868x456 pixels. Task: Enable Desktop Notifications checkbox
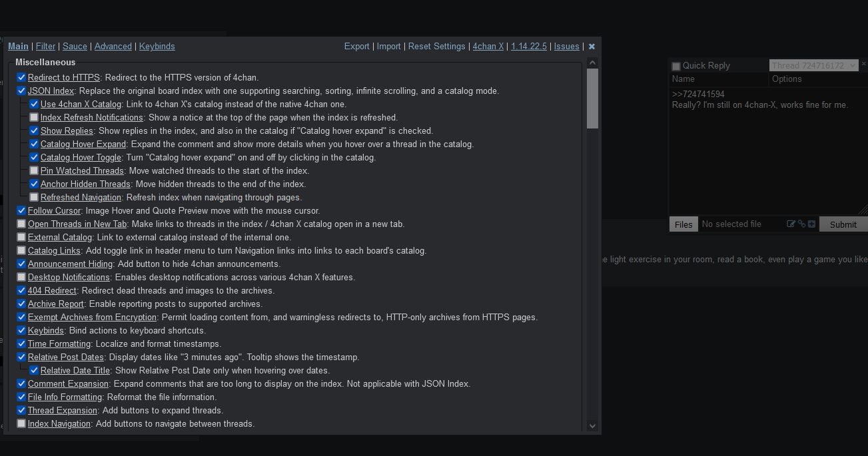(21, 277)
